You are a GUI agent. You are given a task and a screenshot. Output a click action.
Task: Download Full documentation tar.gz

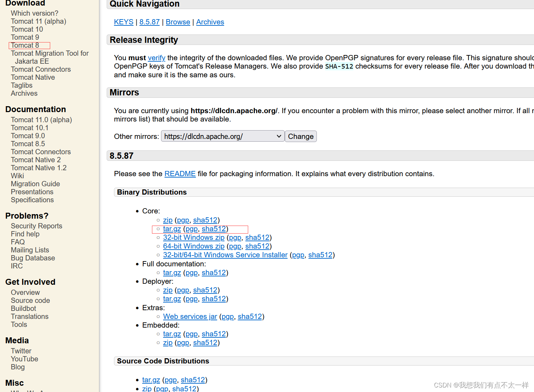pos(172,273)
